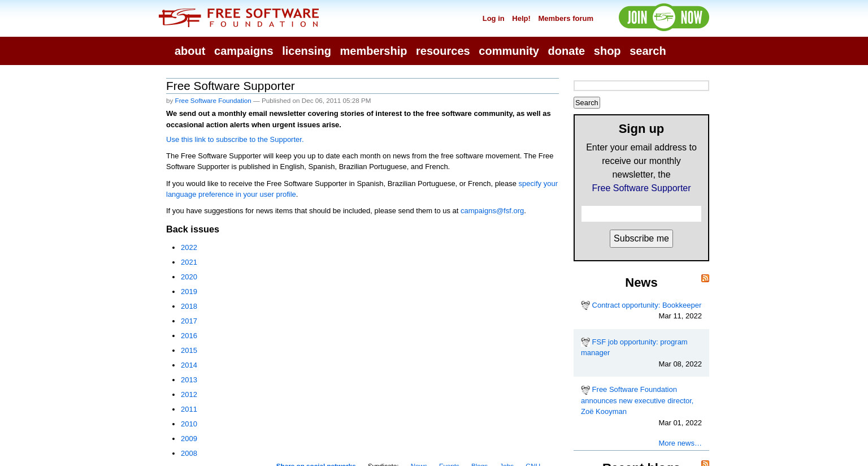The width and height of the screenshot is (868, 466).
Task: Open the Recent blogs RSS feed icon
Action: pyautogui.click(x=705, y=463)
